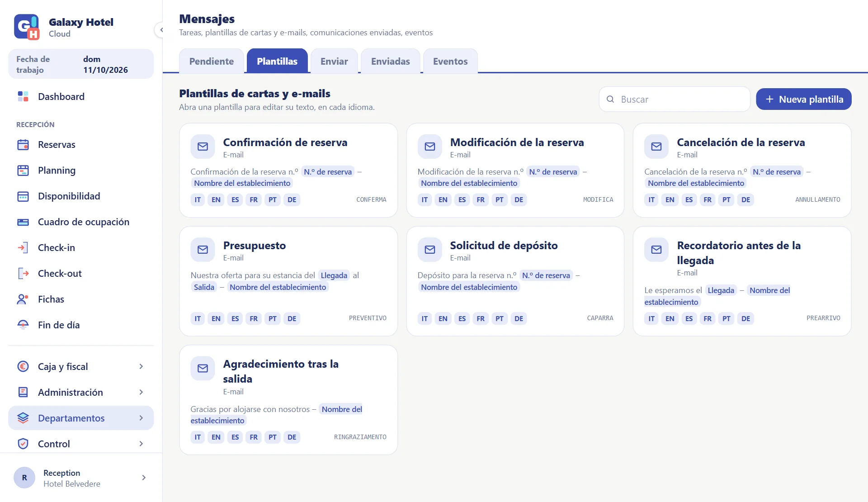This screenshot has width=868, height=502.
Task: Open the Confirmación de reserva template
Action: [x=288, y=170]
